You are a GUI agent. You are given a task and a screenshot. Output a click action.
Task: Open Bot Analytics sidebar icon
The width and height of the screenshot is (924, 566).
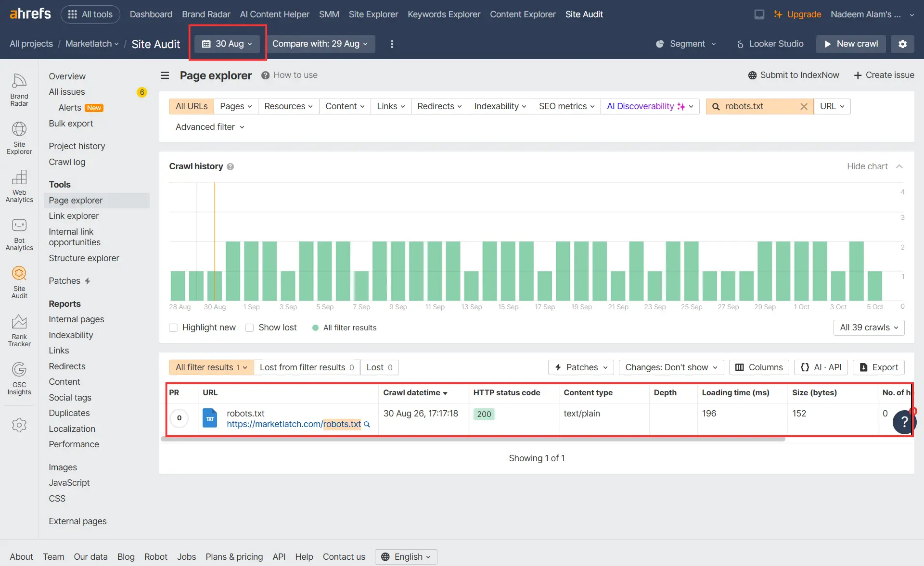coord(19,234)
